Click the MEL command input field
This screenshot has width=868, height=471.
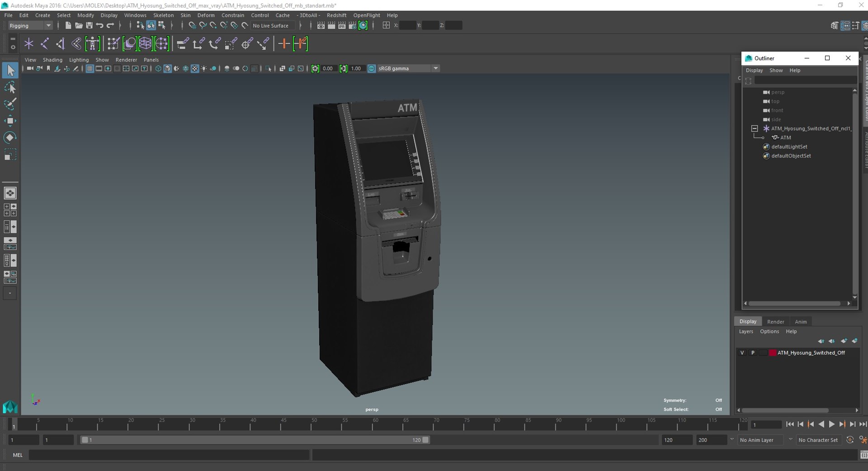pos(169,455)
